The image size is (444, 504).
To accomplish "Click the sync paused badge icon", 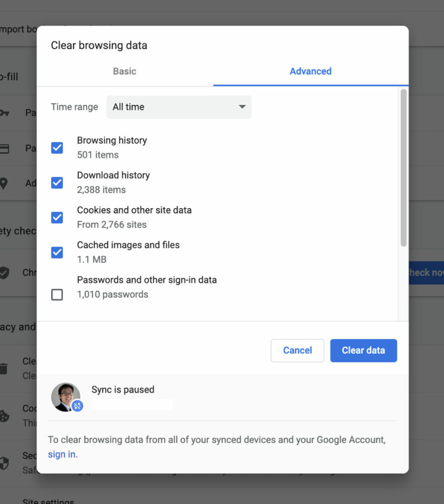I will pos(77,406).
